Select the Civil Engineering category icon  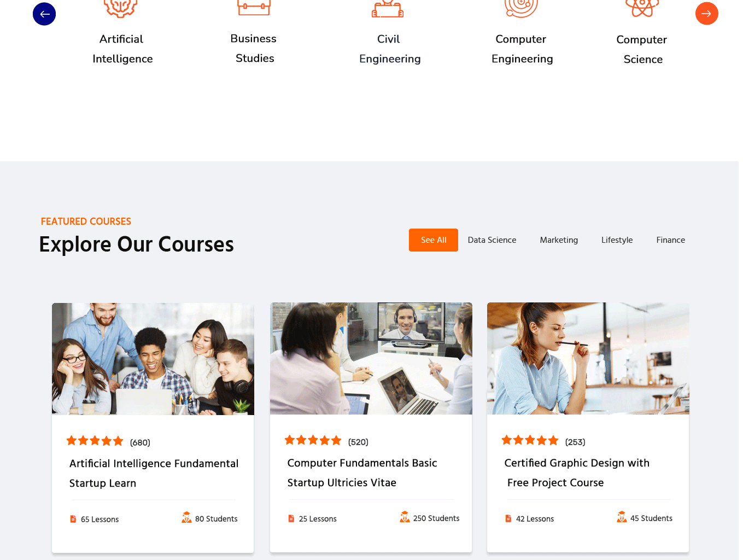click(x=388, y=8)
